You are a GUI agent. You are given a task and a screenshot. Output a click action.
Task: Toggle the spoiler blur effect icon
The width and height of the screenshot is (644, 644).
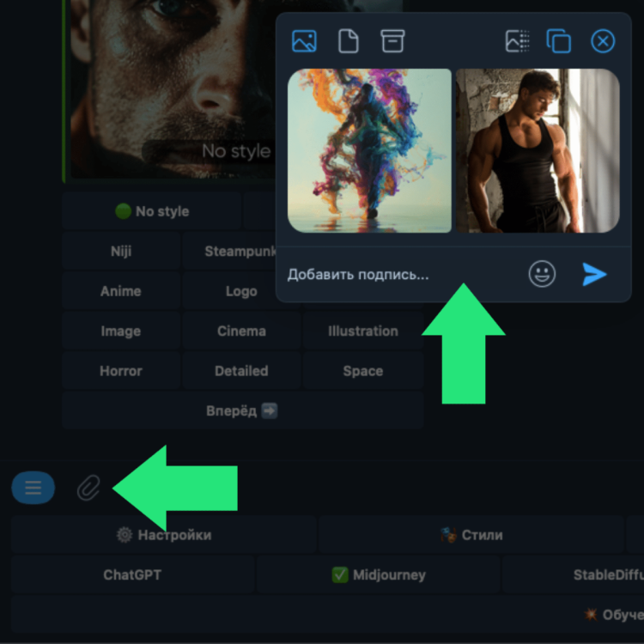[517, 41]
